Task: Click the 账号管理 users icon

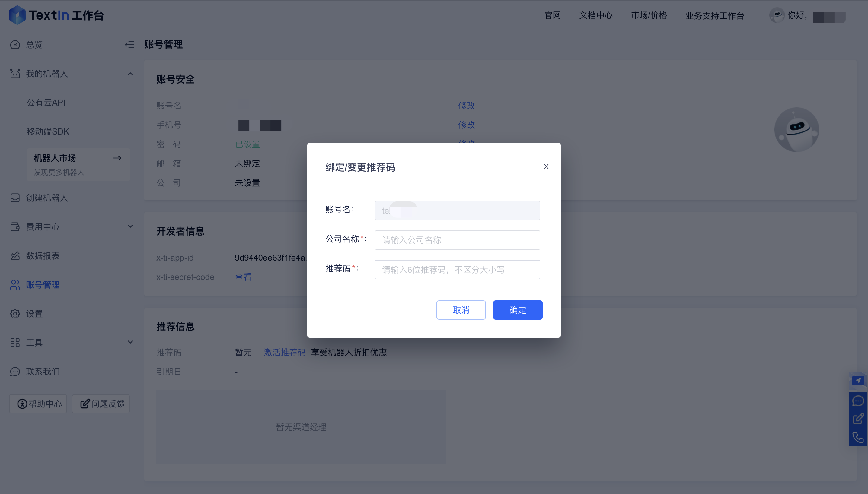Action: point(15,285)
